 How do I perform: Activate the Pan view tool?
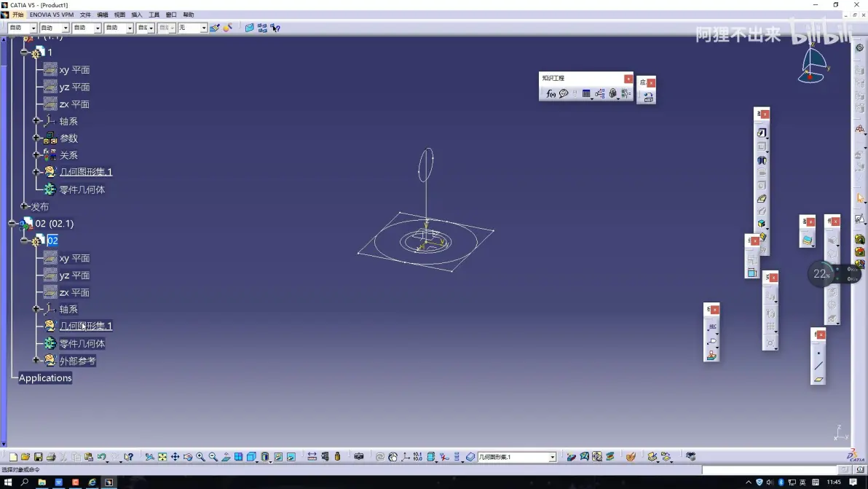coord(175,457)
